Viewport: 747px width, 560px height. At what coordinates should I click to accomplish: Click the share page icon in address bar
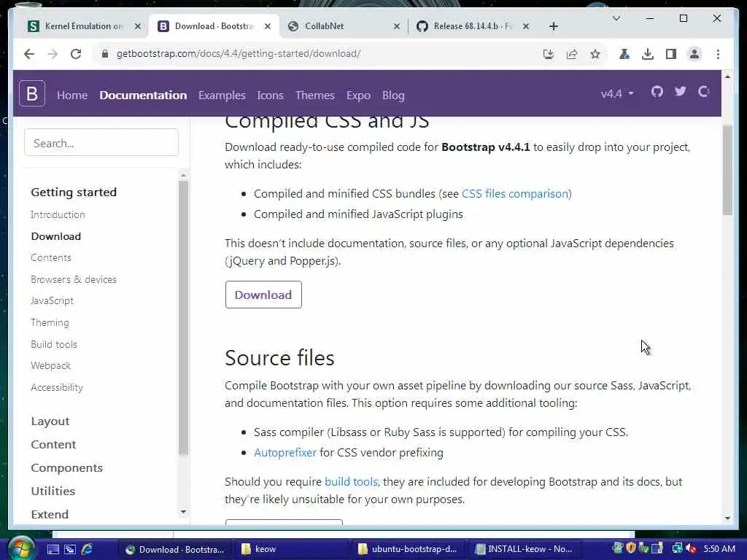pyautogui.click(x=572, y=54)
